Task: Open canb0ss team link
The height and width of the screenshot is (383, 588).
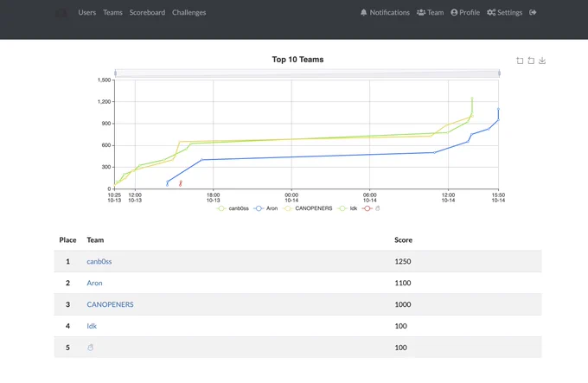Action: tap(99, 262)
